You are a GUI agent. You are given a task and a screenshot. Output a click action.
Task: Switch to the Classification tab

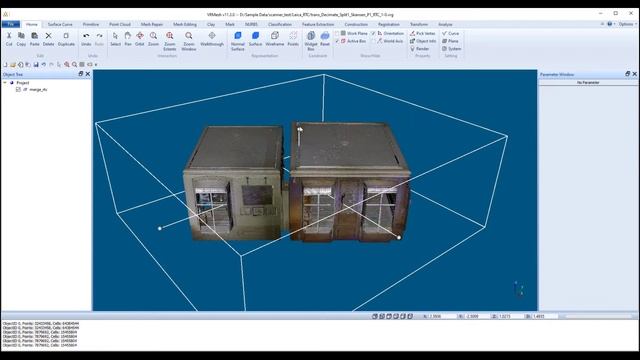tap(280, 24)
